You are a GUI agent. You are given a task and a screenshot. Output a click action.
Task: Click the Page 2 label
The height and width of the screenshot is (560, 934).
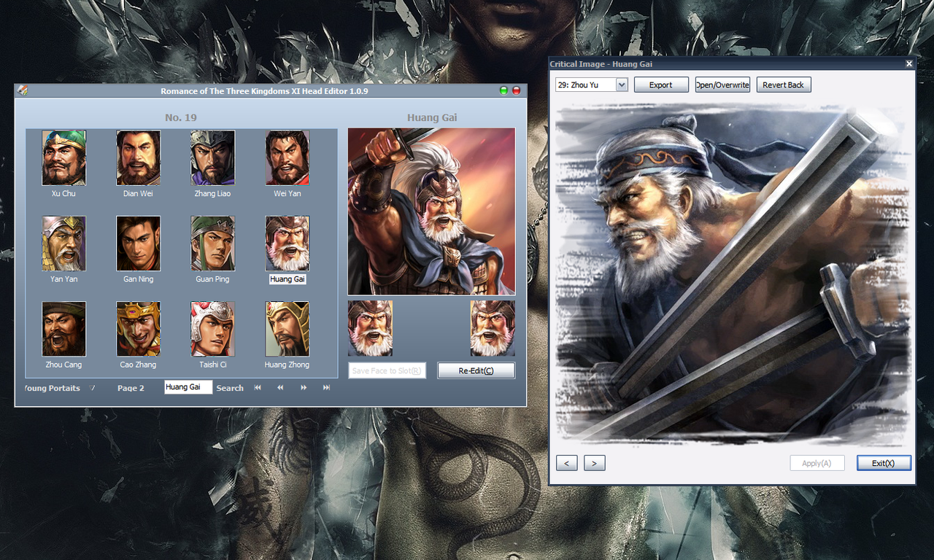(131, 388)
